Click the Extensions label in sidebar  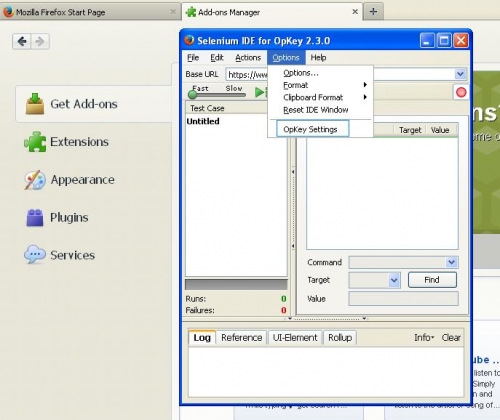79,142
